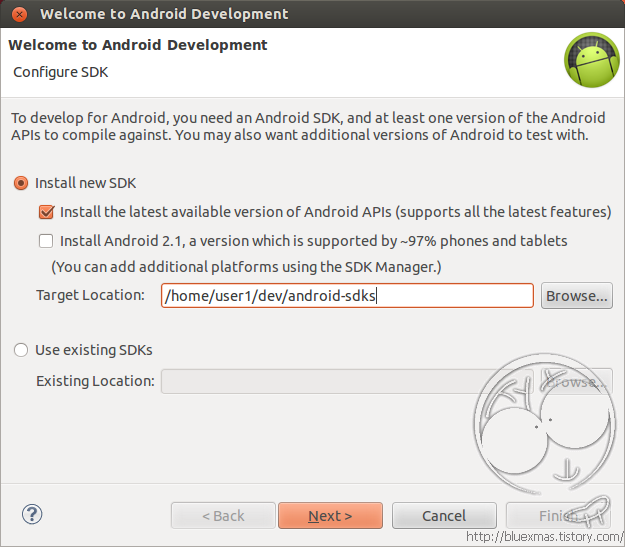Image resolution: width=625 pixels, height=547 pixels.
Task: Click the Android robot logo icon
Action: [592, 60]
